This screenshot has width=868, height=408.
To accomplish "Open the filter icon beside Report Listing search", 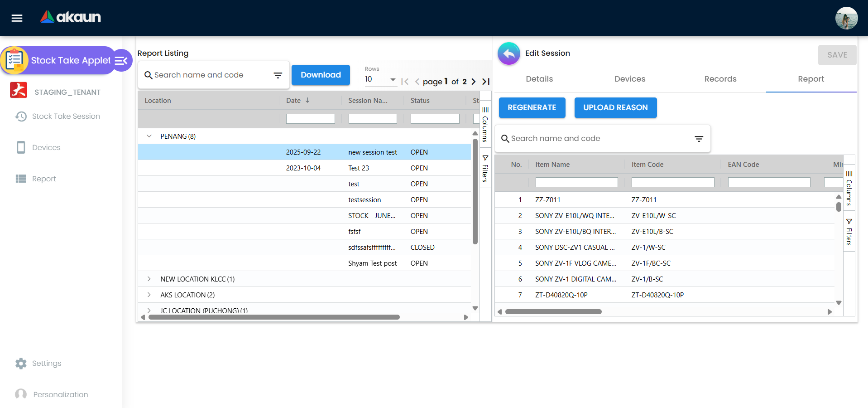I will (x=278, y=75).
